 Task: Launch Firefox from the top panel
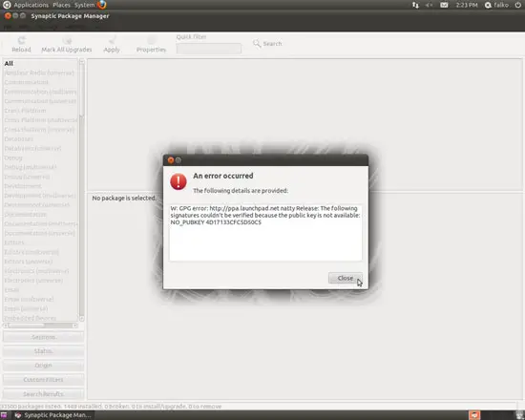102,5
